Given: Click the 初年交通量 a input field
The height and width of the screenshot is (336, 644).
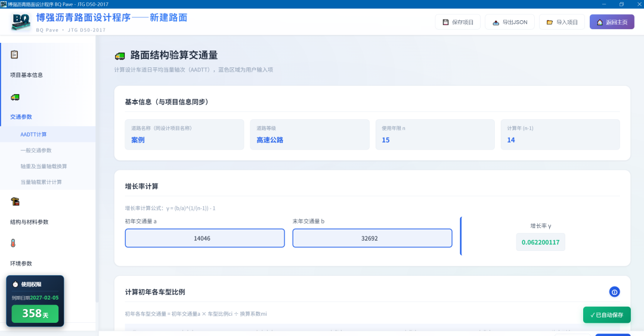Looking at the screenshot, I should 205,238.
